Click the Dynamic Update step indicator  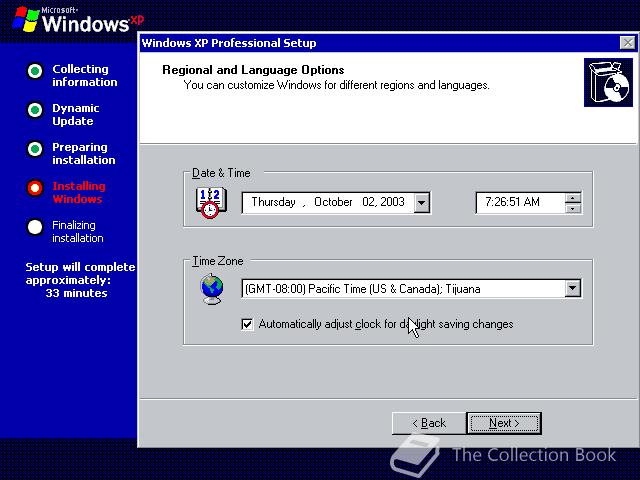point(35,110)
